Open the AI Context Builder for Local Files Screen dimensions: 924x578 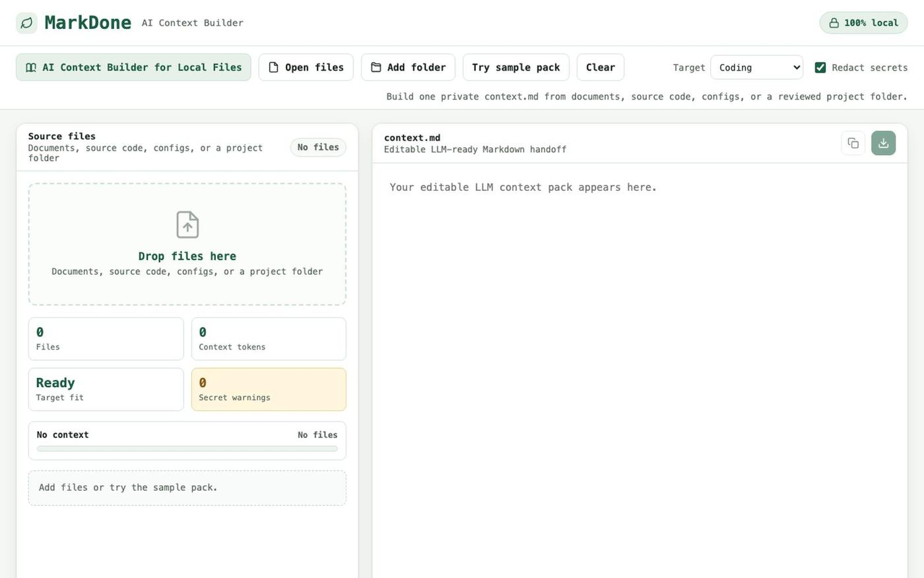tap(133, 67)
